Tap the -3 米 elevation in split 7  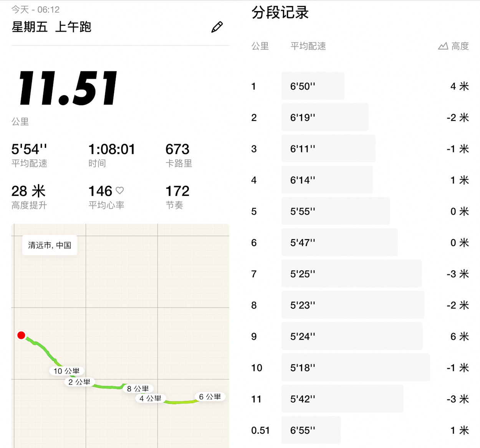pos(458,274)
